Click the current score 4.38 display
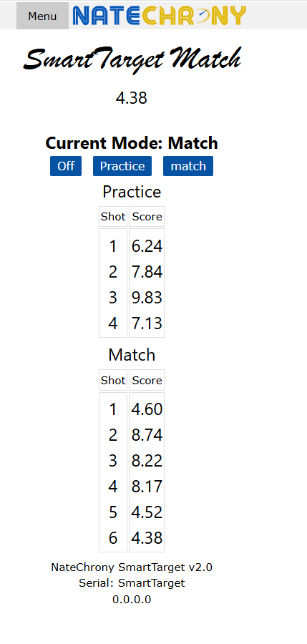 tap(132, 98)
